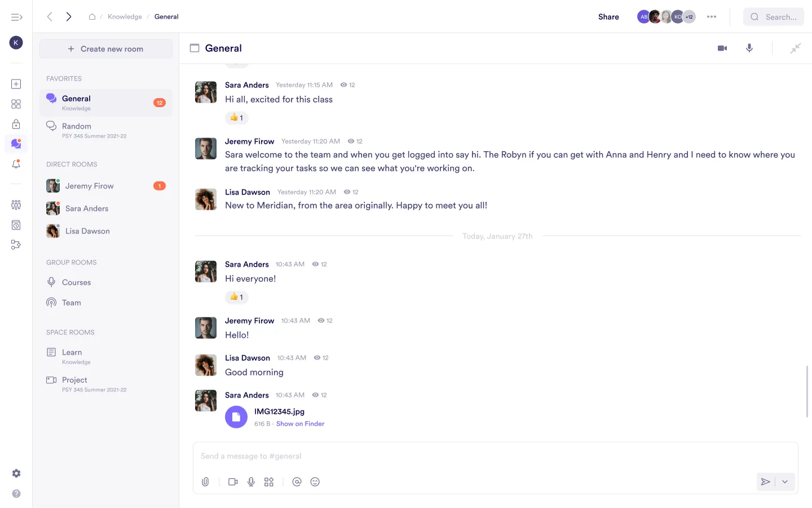812x508 pixels.
Task: Attach a file using the paperclip icon
Action: tap(205, 482)
